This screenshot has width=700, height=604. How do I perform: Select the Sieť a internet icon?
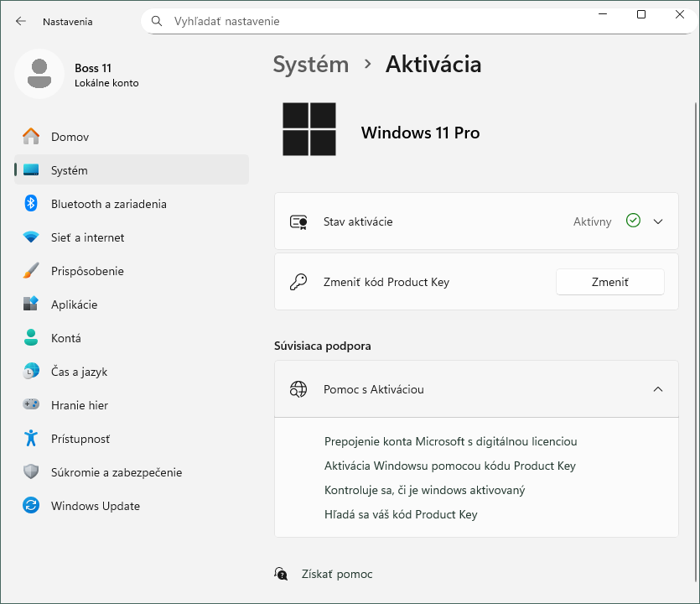(32, 237)
